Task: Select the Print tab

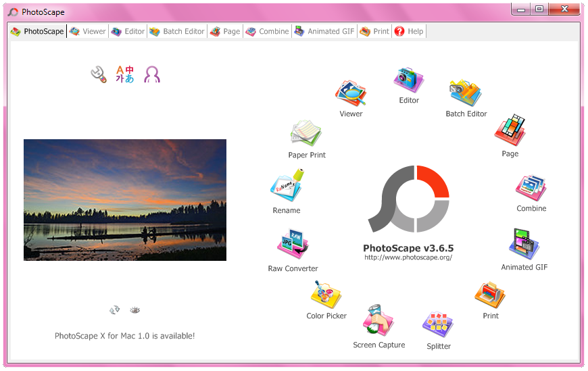Action: pos(374,32)
